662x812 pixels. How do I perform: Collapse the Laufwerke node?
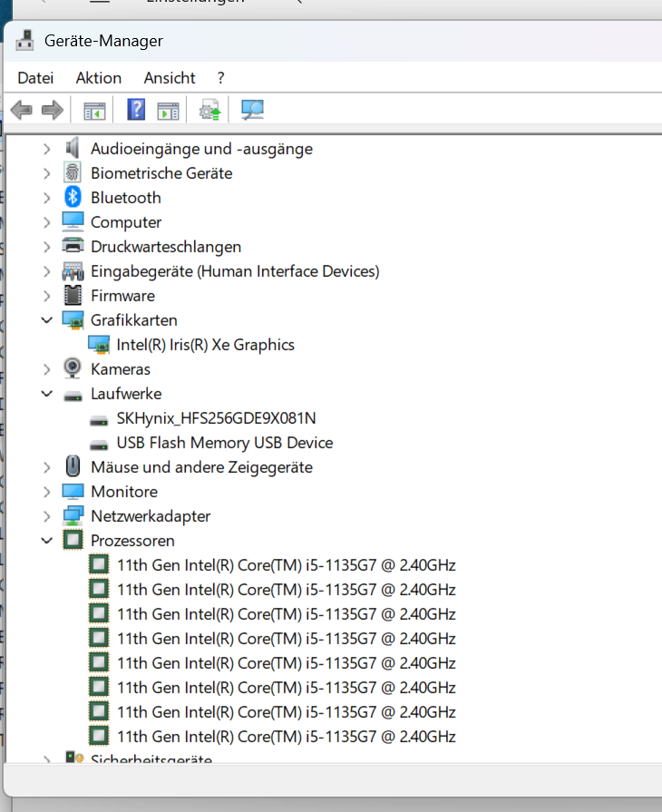click(x=46, y=394)
